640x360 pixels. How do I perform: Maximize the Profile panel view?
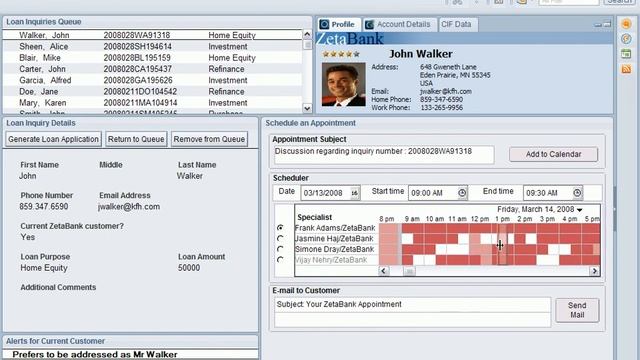click(607, 24)
